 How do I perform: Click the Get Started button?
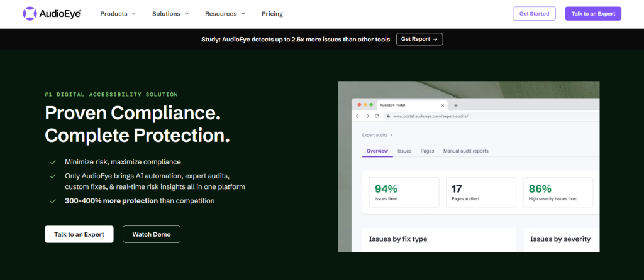pos(534,14)
